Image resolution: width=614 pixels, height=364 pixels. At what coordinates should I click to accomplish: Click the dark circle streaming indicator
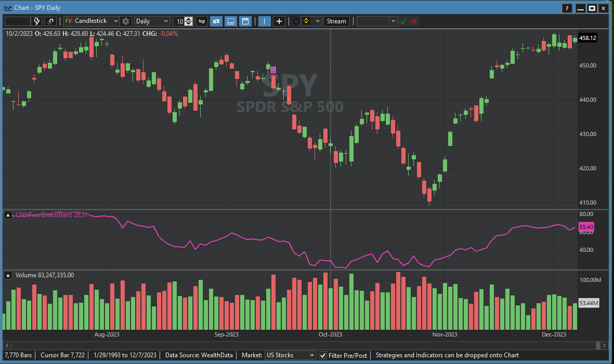296,21
